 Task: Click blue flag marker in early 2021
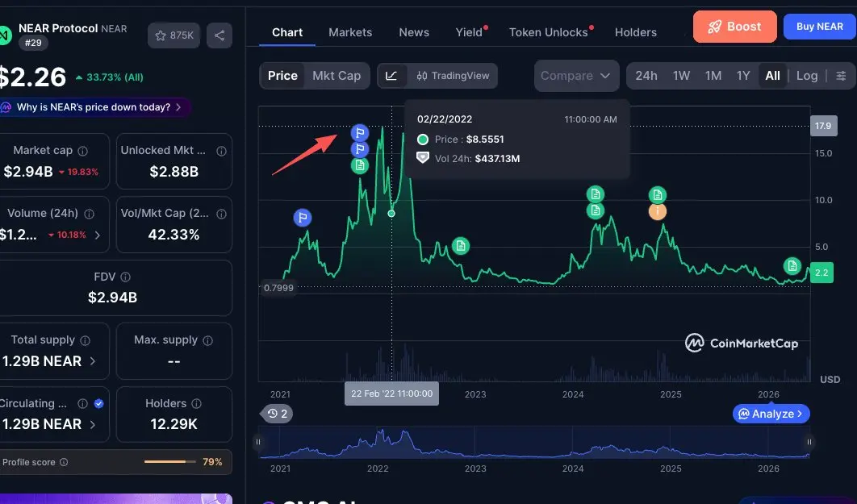tap(303, 218)
